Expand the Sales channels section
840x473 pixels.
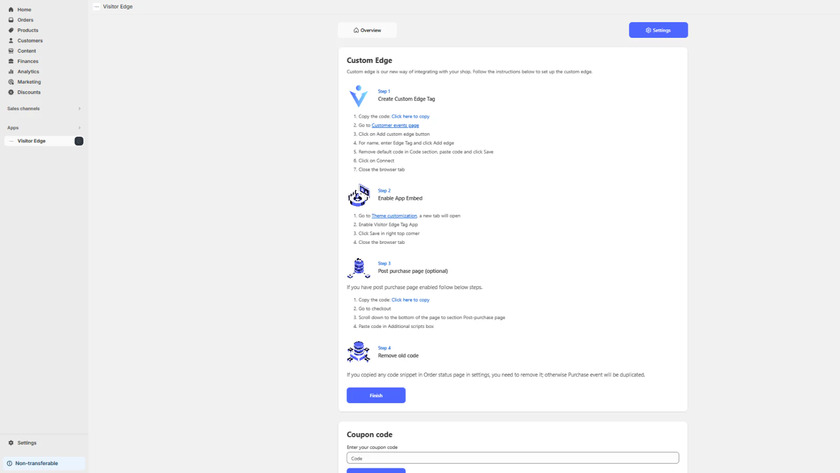click(x=79, y=109)
